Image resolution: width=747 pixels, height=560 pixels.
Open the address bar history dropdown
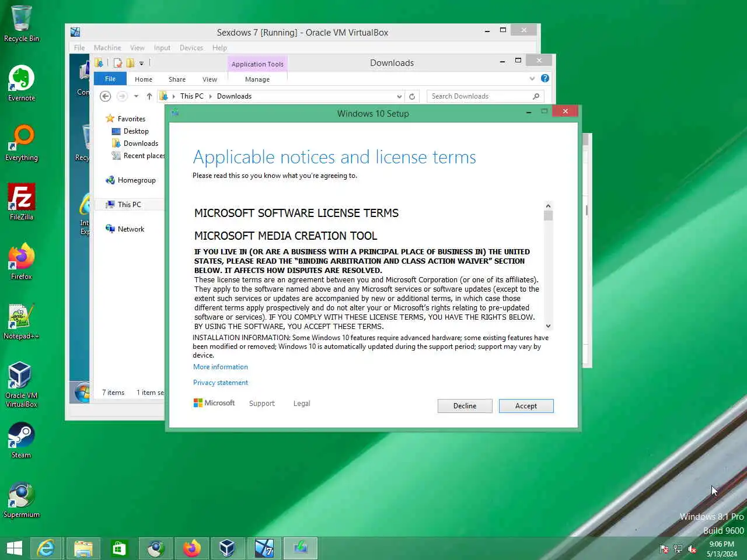[399, 96]
